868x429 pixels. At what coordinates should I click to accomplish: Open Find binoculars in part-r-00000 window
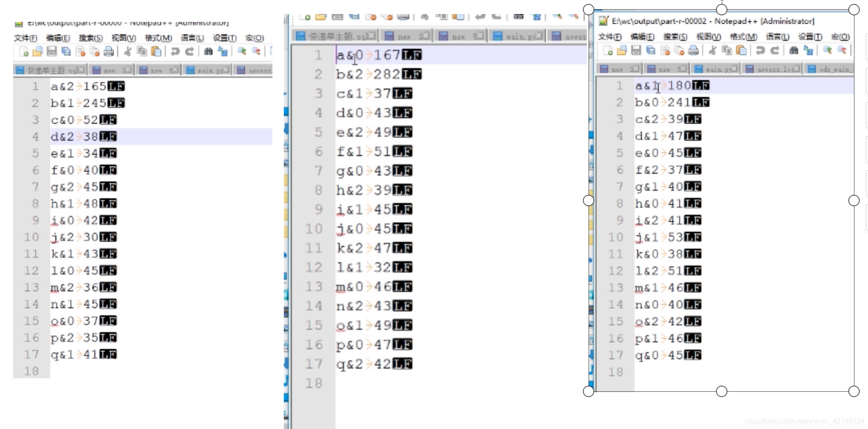click(208, 52)
